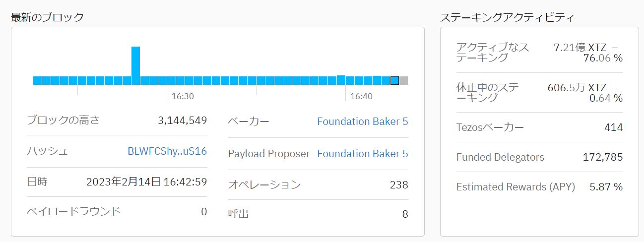Open Payload Proposer's Foundation Baker 5 link
Viewport: 644px width, 242px height.
[362, 154]
